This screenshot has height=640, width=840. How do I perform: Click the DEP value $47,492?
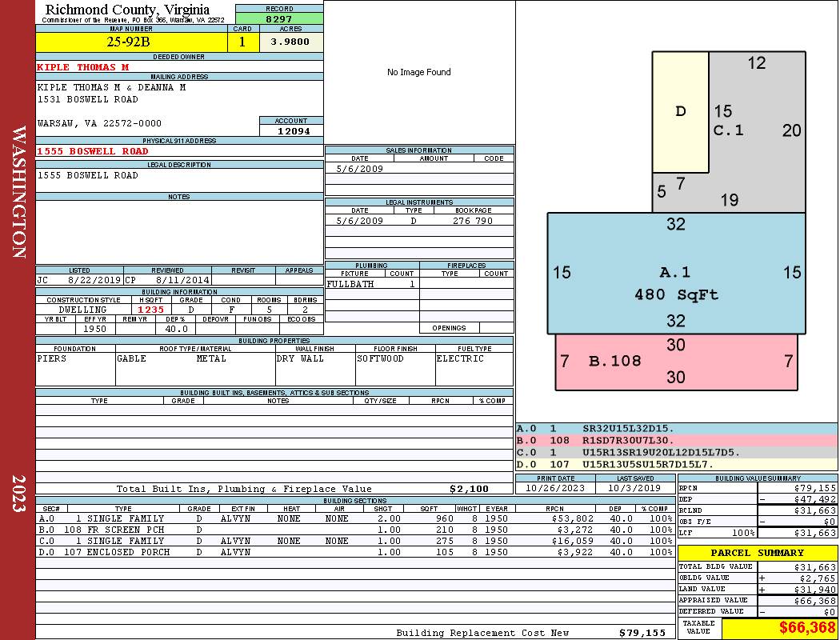(x=815, y=499)
